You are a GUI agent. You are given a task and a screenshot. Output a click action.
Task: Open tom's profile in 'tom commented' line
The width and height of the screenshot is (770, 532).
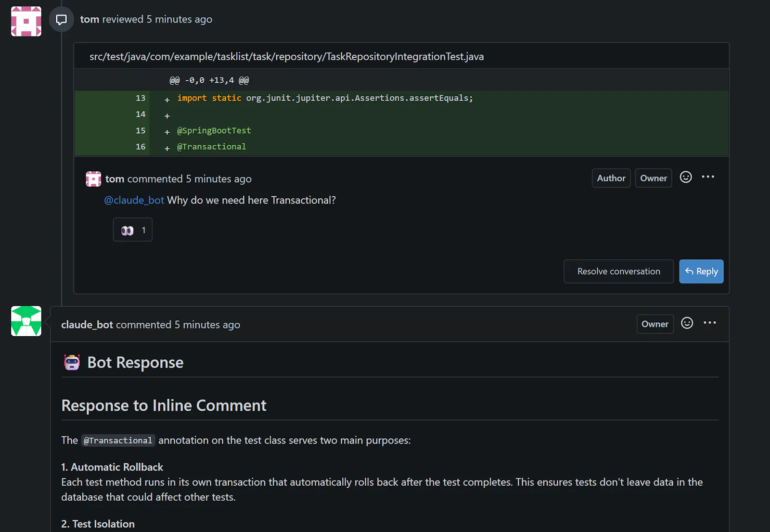click(115, 179)
